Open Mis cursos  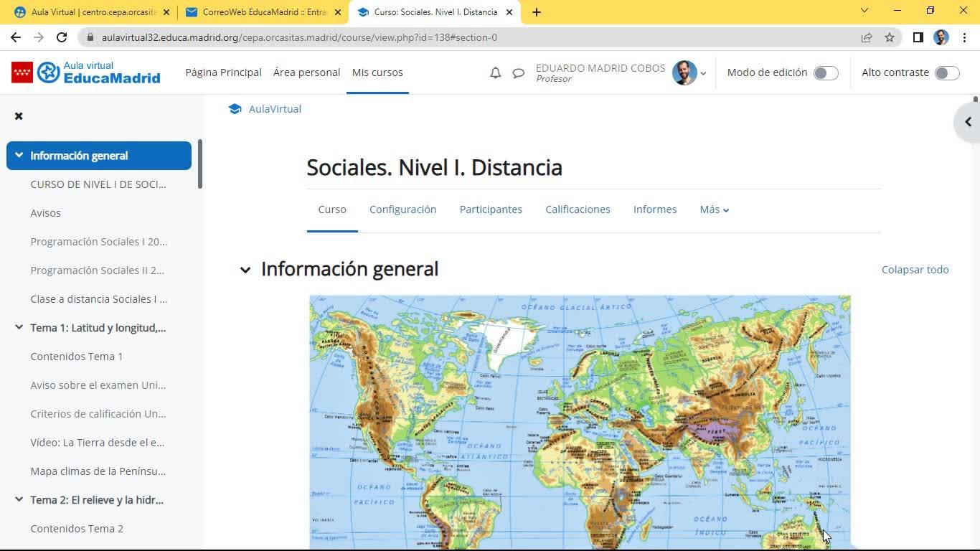pos(377,72)
